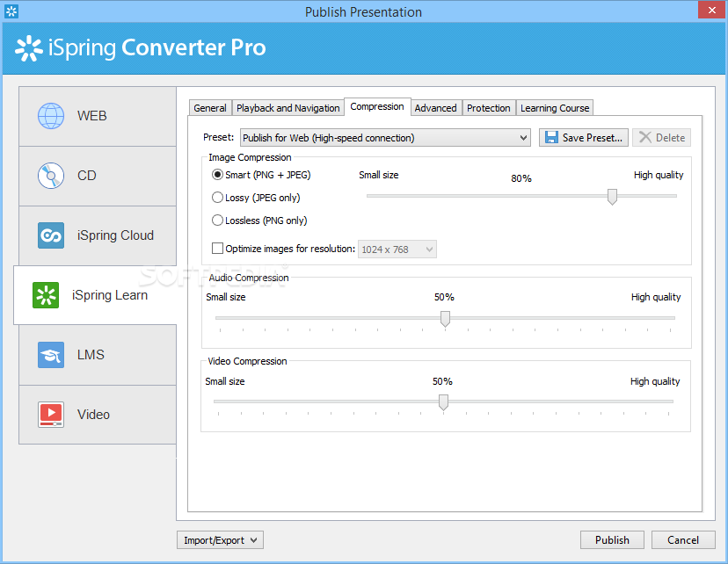Click the iSpring logo in header banner
This screenshot has width=728, height=564.
click(x=29, y=48)
